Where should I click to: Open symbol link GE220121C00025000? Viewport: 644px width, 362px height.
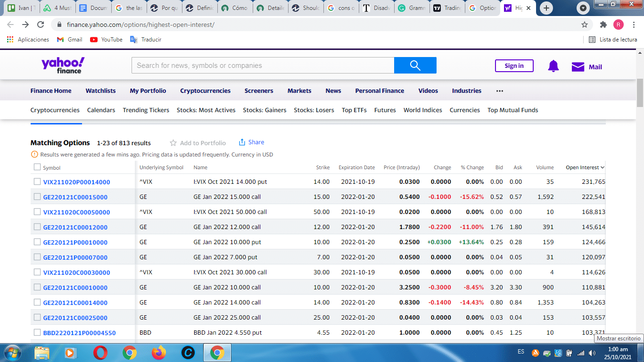click(x=75, y=318)
